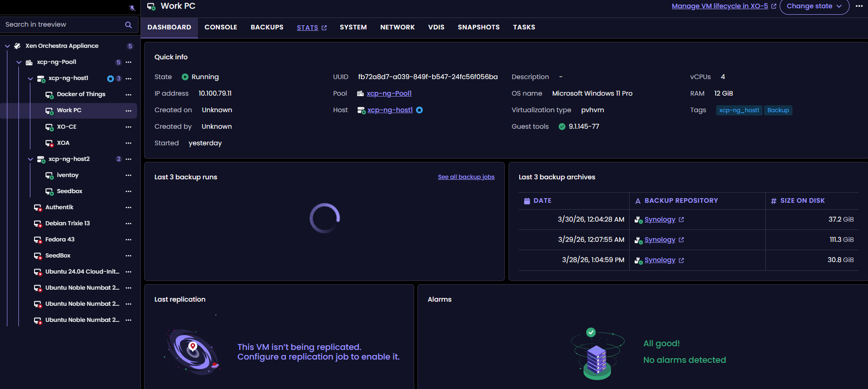Switch to the VDIs tab
The height and width of the screenshot is (389, 868).
[436, 28]
